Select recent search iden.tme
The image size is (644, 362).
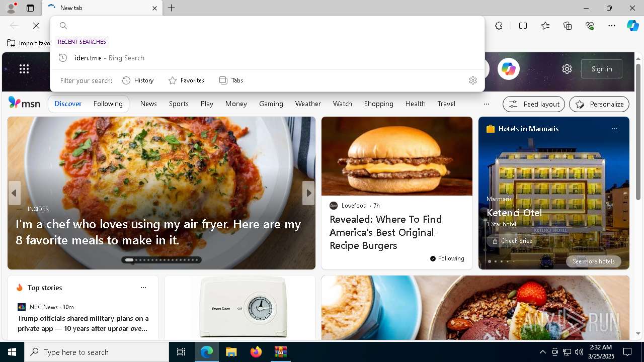click(267, 58)
